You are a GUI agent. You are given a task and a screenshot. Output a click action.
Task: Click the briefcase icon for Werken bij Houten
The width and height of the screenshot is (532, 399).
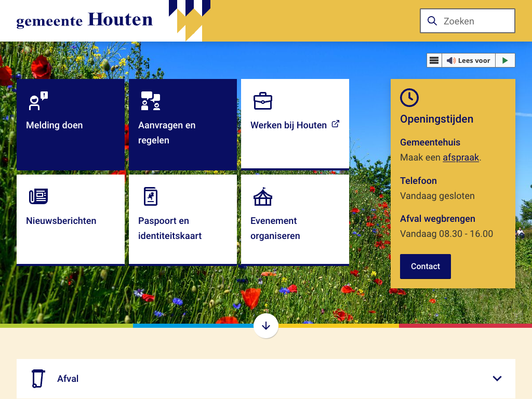[x=263, y=101]
